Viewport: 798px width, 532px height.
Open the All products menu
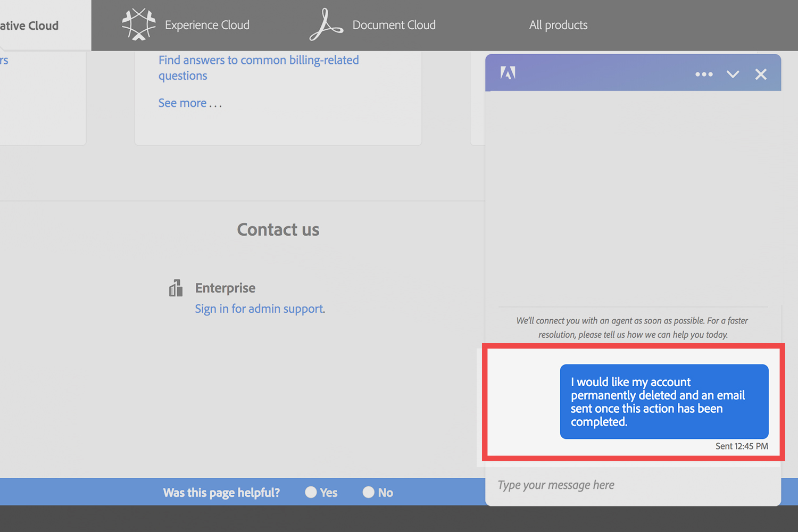coord(558,25)
